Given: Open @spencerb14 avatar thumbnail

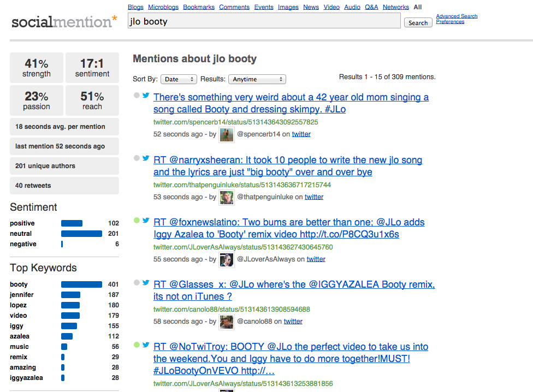Looking at the screenshot, I should click(227, 134).
